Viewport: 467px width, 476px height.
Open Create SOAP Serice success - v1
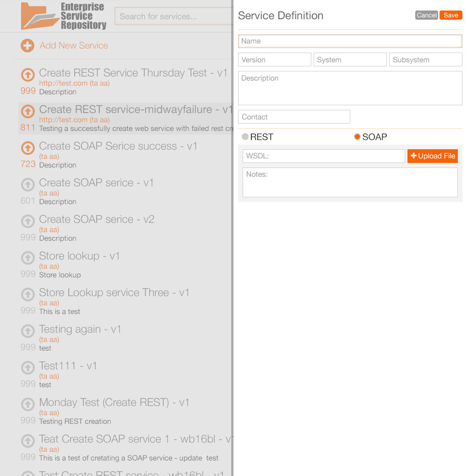pos(118,146)
